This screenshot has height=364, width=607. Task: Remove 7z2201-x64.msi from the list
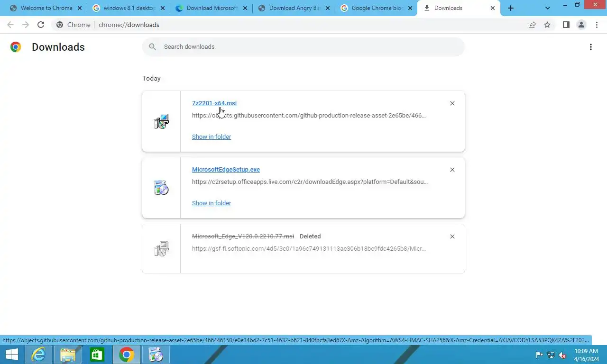point(452,103)
